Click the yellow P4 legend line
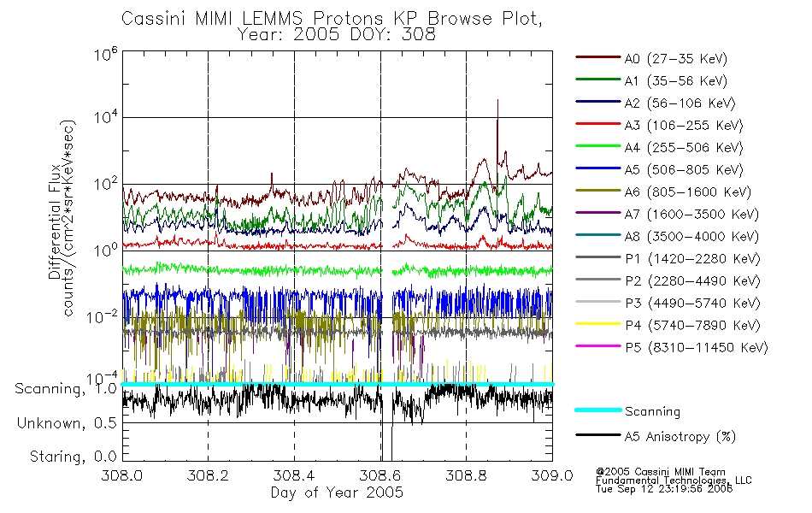This screenshot has height=513, width=812. point(598,324)
